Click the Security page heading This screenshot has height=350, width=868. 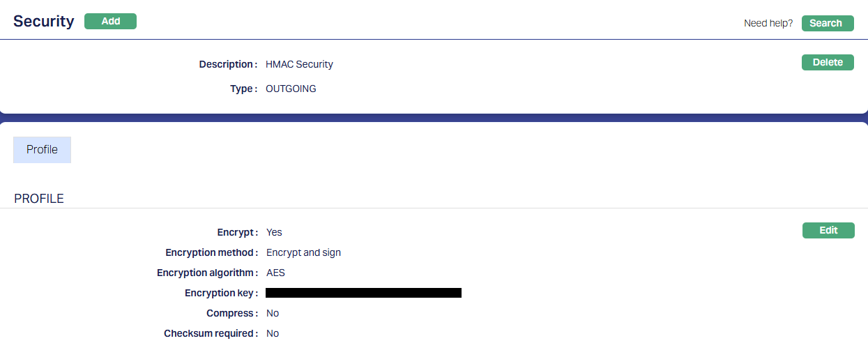coord(43,21)
